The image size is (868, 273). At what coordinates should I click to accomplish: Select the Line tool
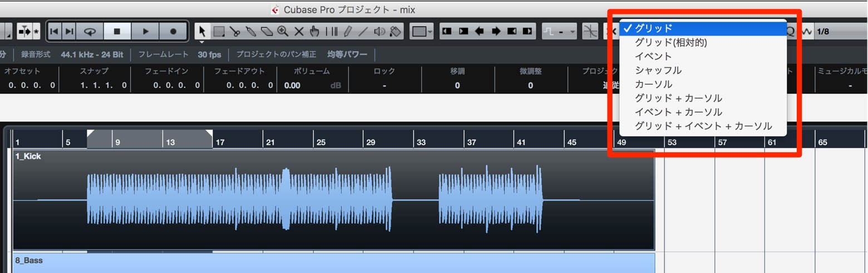pos(363,32)
